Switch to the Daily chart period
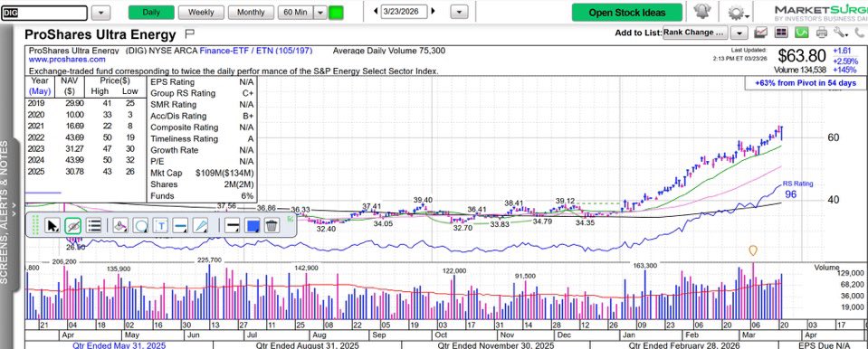The height and width of the screenshot is (349, 868). 151,12
